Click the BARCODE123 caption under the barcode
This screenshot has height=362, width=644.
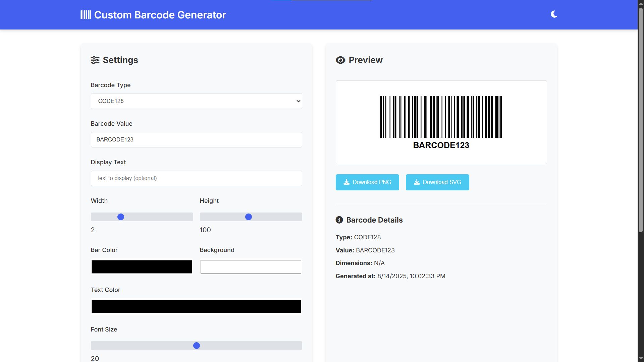pos(441,145)
